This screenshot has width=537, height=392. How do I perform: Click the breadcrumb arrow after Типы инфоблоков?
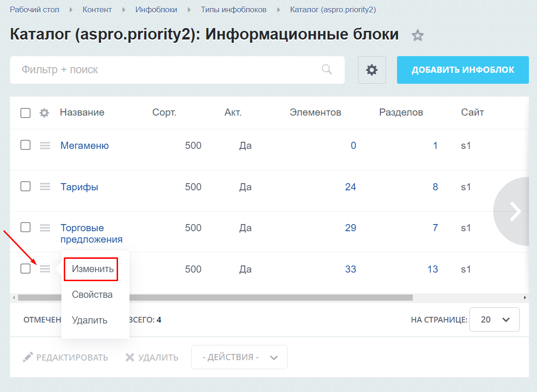[278, 10]
